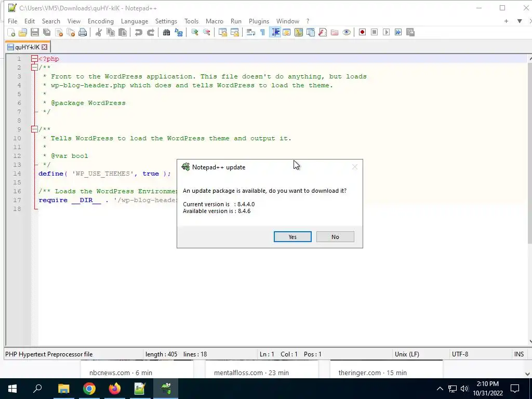The image size is (532, 399).
Task: Open the User Defined Language icon
Action: [x=287, y=33]
